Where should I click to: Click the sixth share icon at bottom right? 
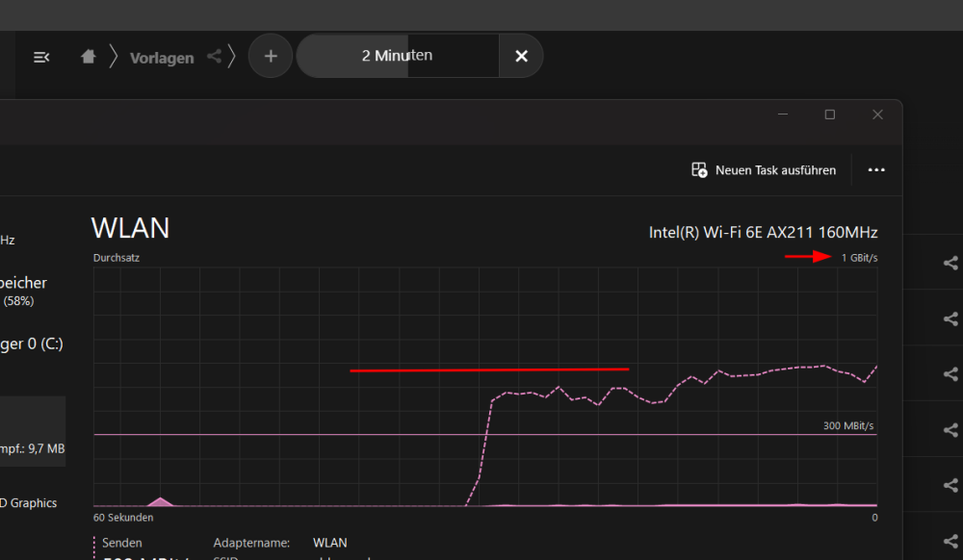coord(950,541)
